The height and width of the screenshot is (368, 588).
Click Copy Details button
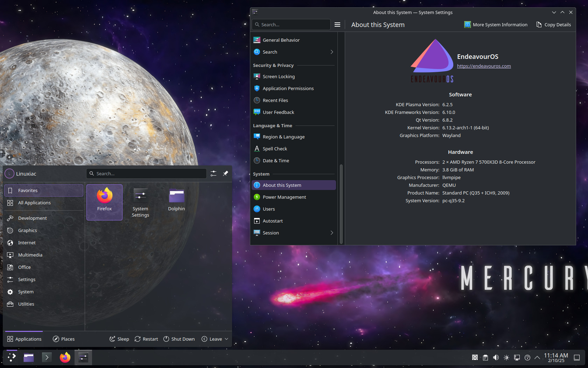tap(554, 25)
